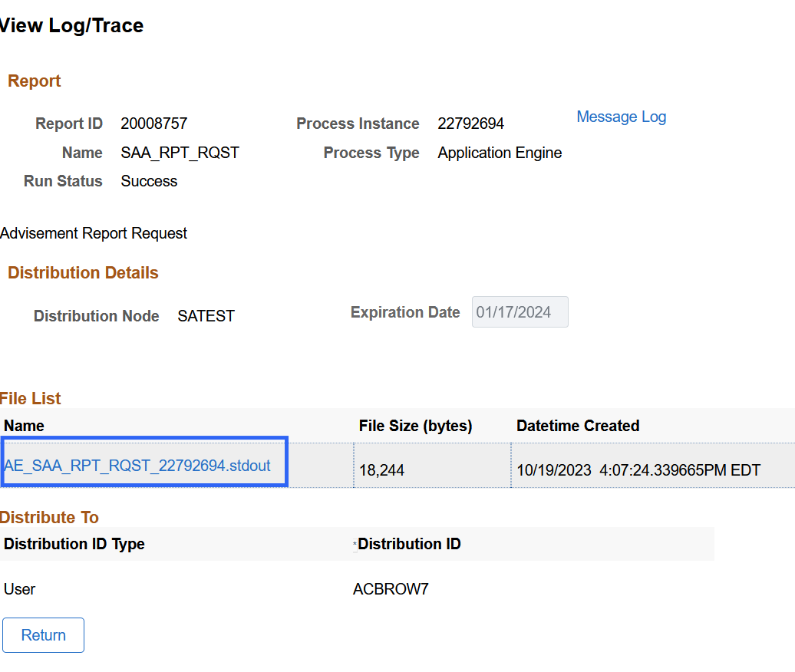Open the Message Log link

(621, 117)
